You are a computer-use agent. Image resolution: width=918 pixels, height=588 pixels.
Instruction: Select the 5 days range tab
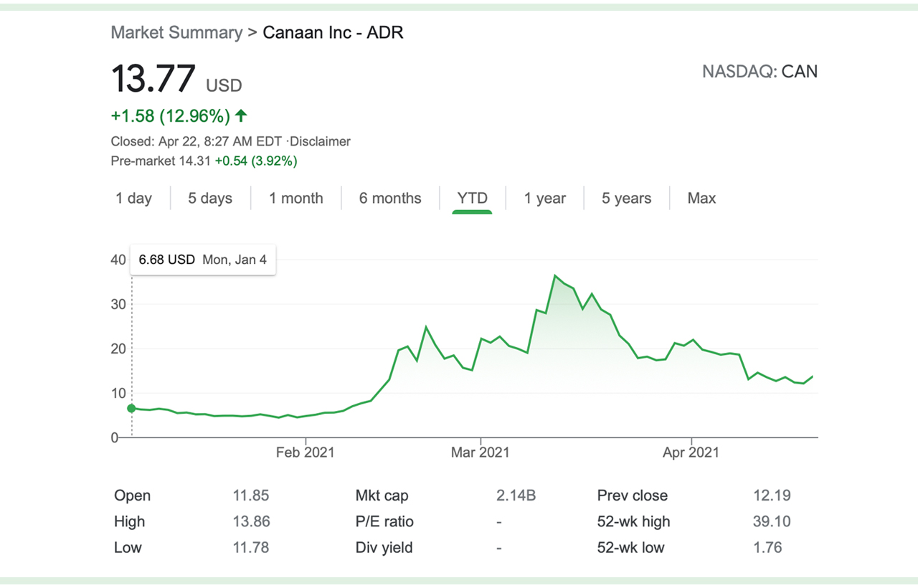click(210, 199)
